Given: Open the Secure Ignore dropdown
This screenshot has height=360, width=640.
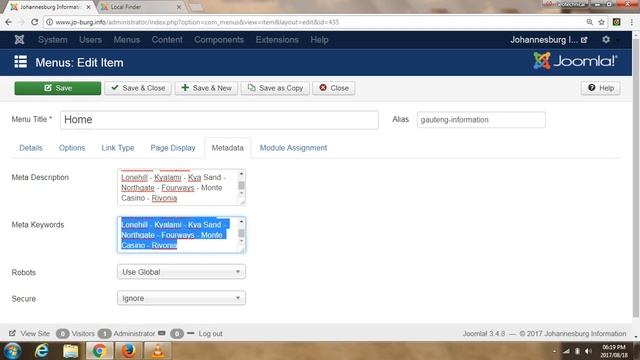Looking at the screenshot, I should coord(181,298).
